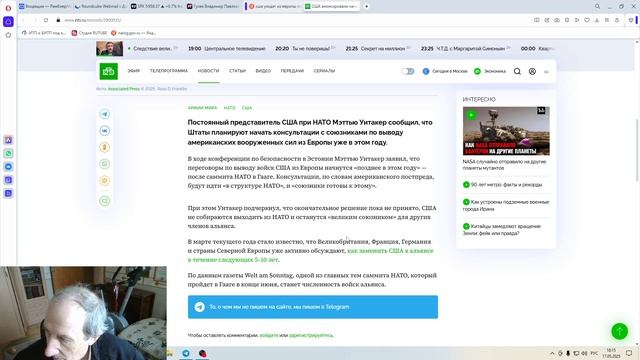640x360 pixels.
Task: Click the 'Экономика' header link
Action: (490, 71)
